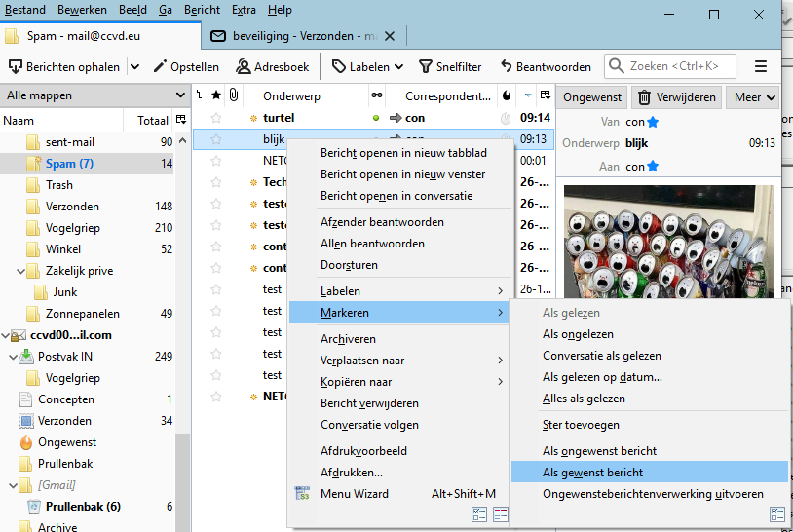Select 'Als gewenst bericht' in submenu
Viewport: 793px width, 532px height.
click(592, 473)
